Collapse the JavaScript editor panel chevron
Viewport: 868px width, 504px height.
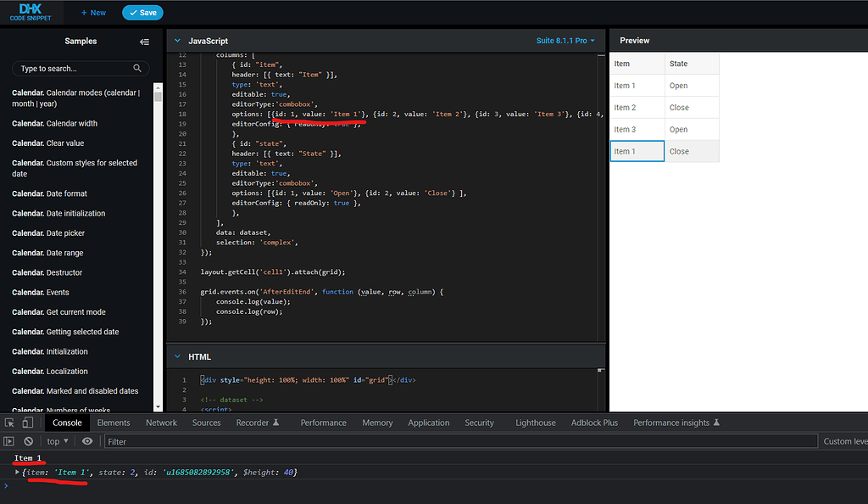(175, 40)
